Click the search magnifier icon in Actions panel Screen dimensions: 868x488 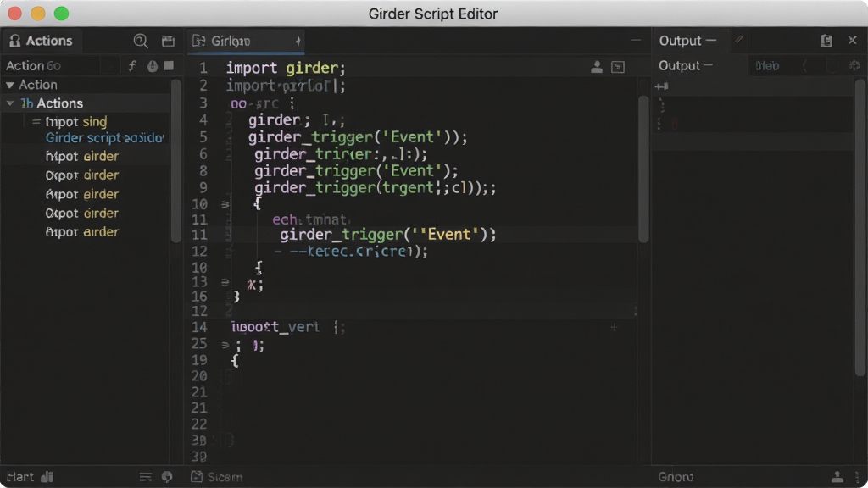[141, 41]
